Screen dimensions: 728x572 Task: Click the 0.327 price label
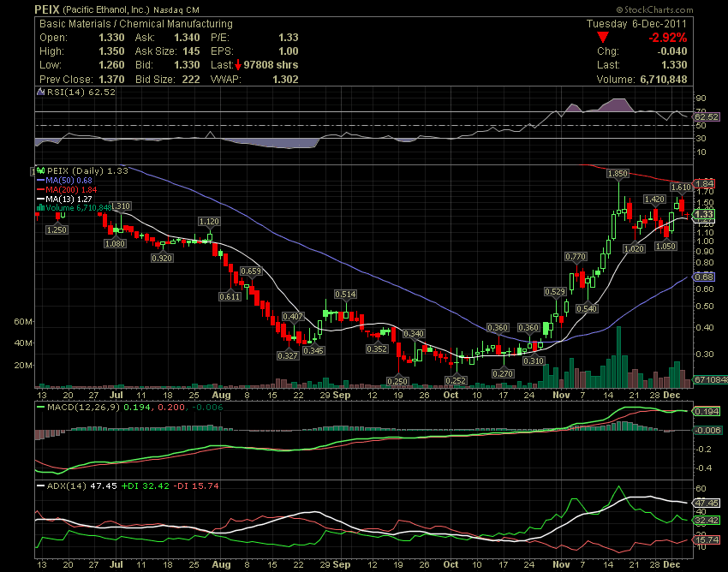(x=288, y=355)
